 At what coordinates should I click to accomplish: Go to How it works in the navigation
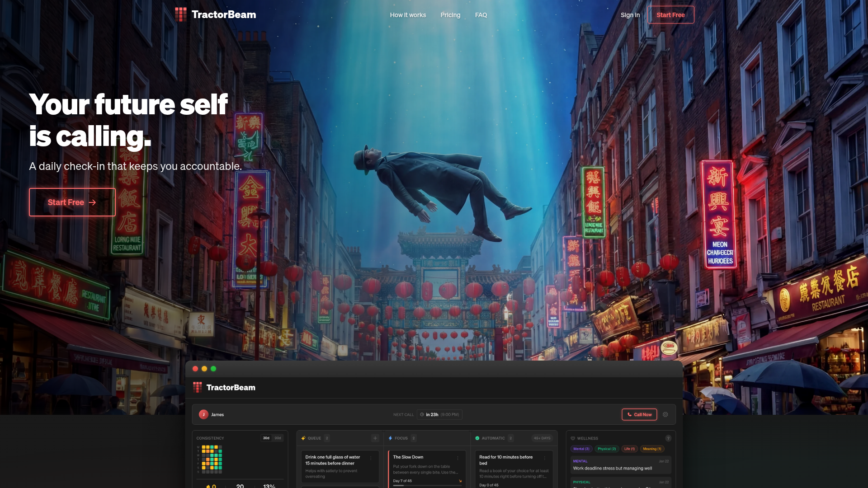coord(408,15)
